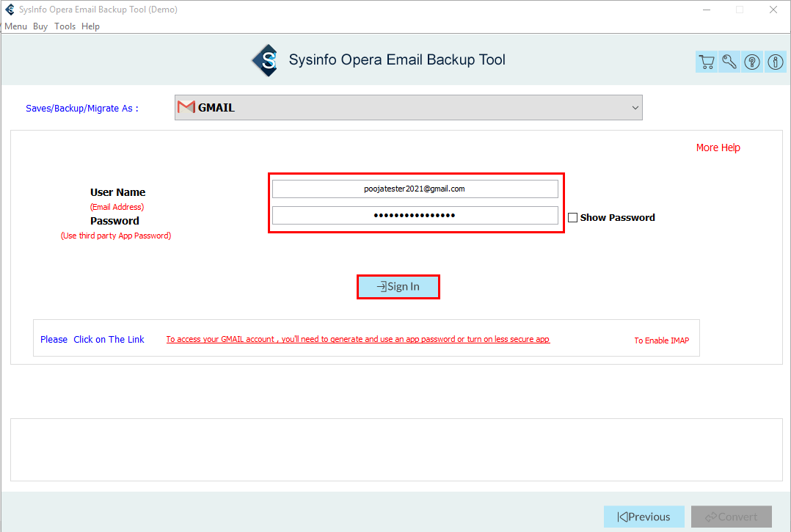Go back with the Previous button
The image size is (791, 532).
point(644,517)
